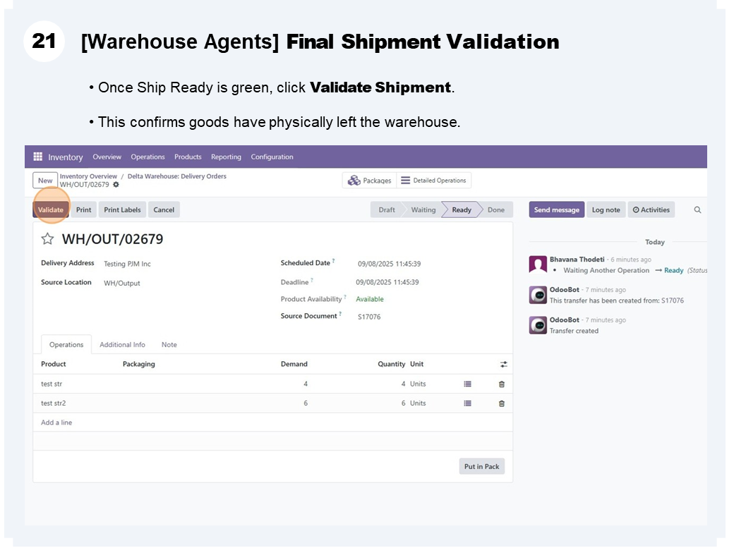Click the Validate button

click(x=51, y=209)
